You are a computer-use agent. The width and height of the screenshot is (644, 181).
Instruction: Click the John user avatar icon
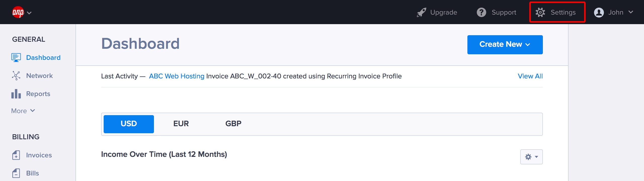(x=599, y=12)
